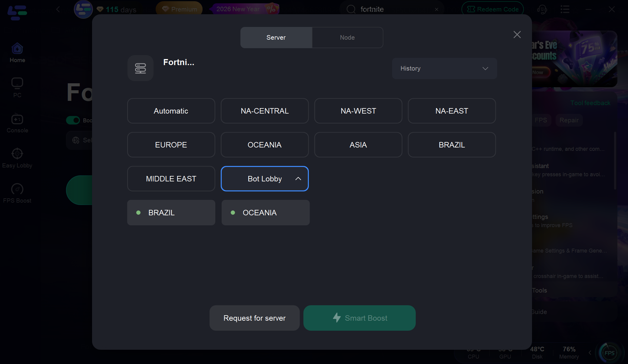Select OCEANIA bot lobby option
Viewport: 628px width, 364px height.
click(266, 213)
